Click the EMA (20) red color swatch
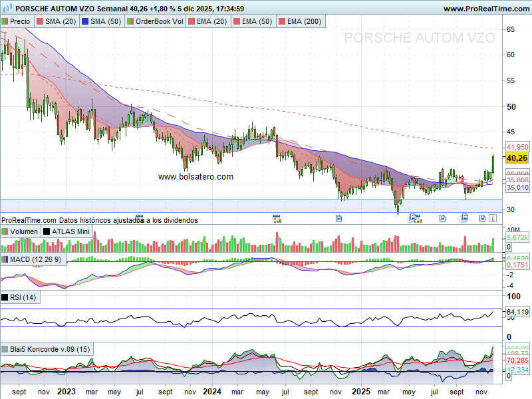 [192, 21]
